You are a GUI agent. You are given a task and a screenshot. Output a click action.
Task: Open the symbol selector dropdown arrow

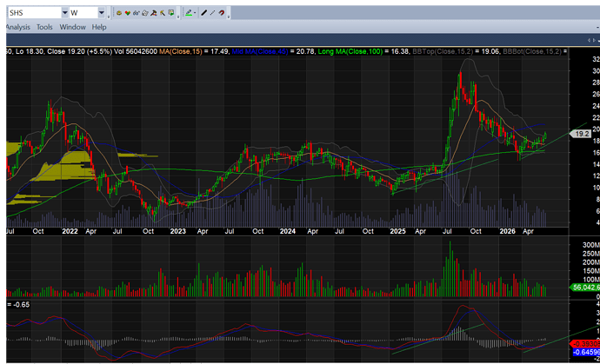[64, 13]
